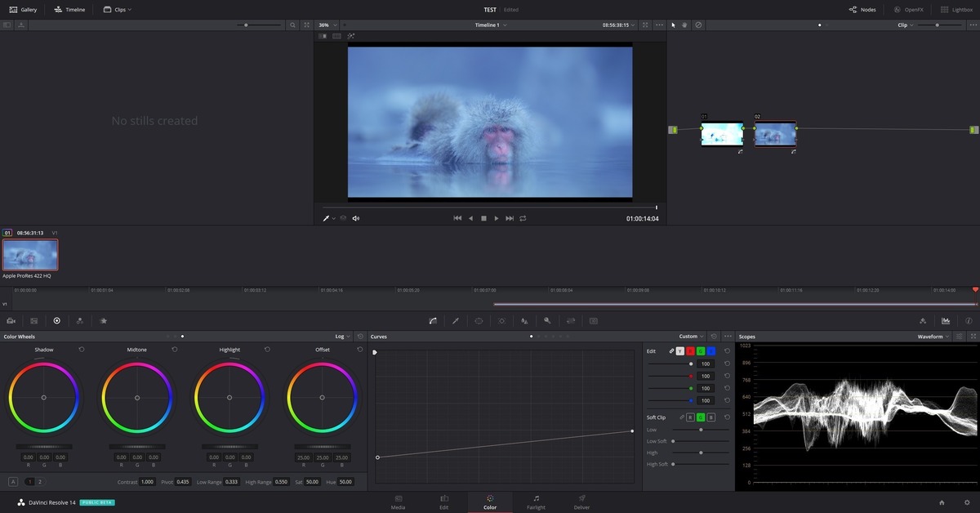
Task: Toggle the red curve edit channel
Action: [x=691, y=351]
